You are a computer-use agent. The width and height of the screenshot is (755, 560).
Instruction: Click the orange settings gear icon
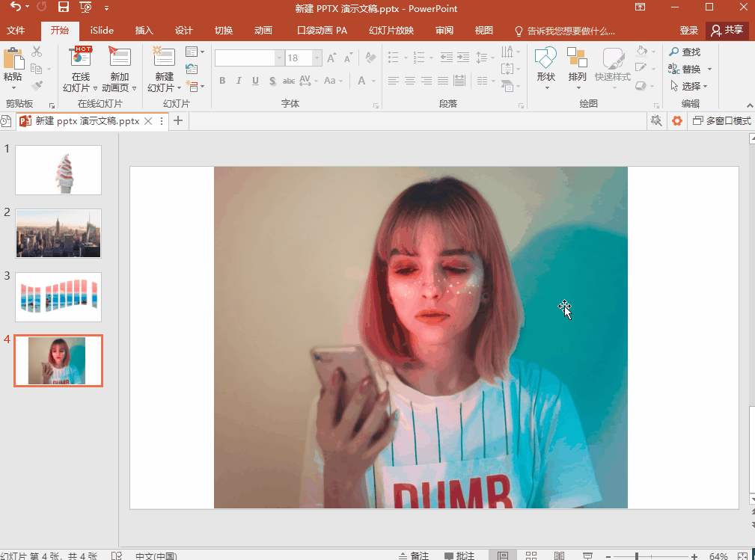pos(677,120)
